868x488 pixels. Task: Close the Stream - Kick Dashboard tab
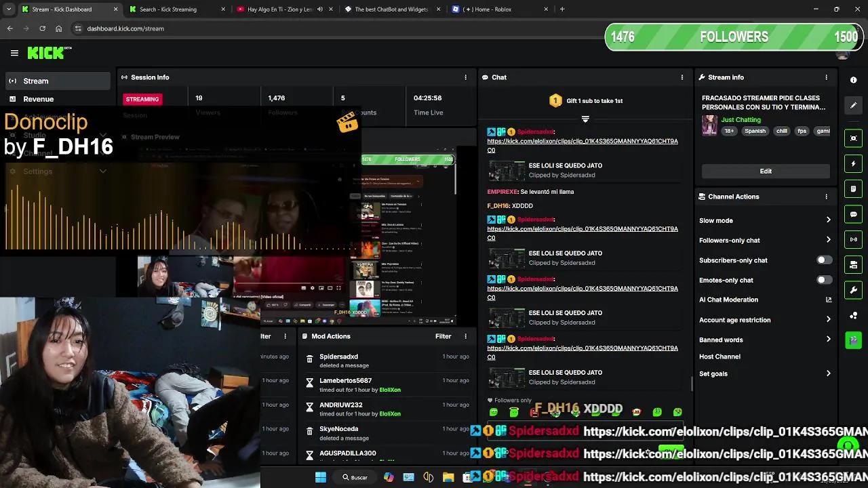(115, 9)
